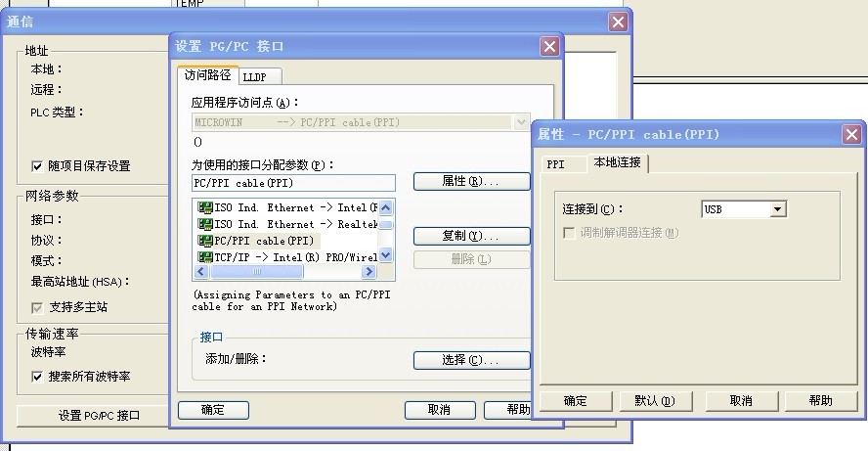This screenshot has width=868, height=451.
Task: Click the interface list scroll-up arrow
Action: pos(385,207)
